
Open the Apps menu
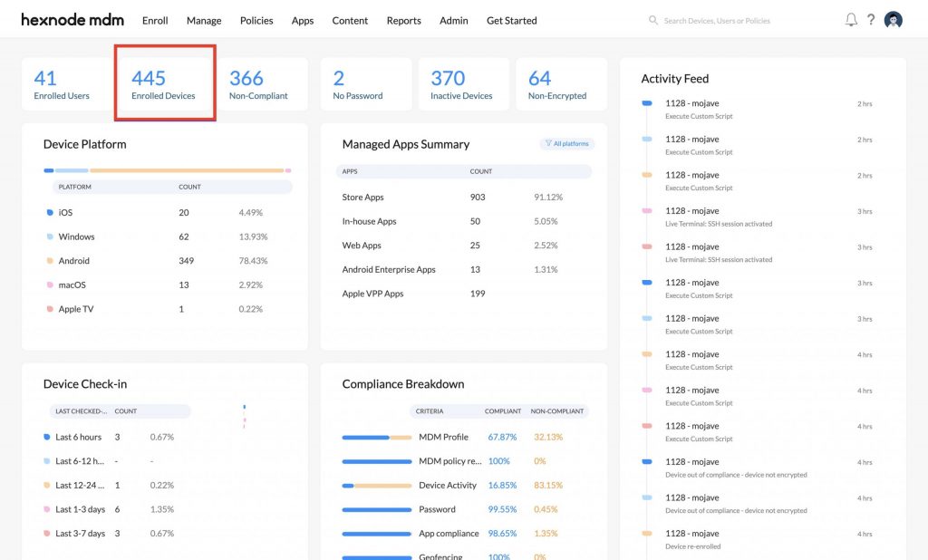(x=303, y=21)
